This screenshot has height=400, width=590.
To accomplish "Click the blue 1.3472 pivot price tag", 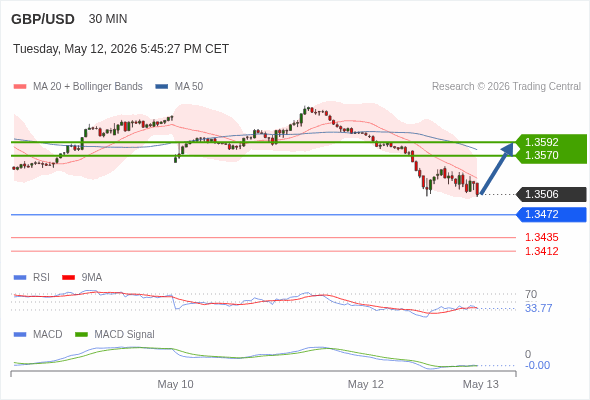I will click(x=552, y=214).
